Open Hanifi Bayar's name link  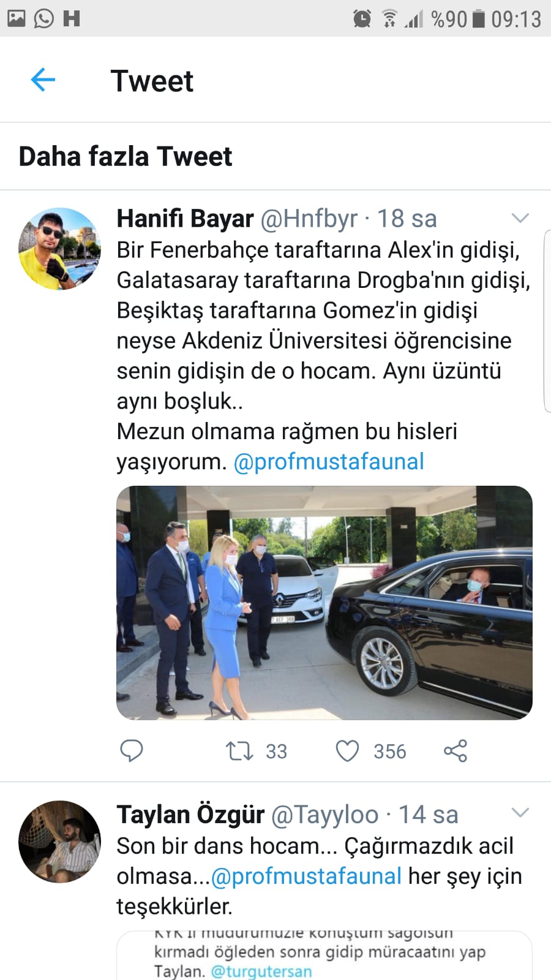185,219
